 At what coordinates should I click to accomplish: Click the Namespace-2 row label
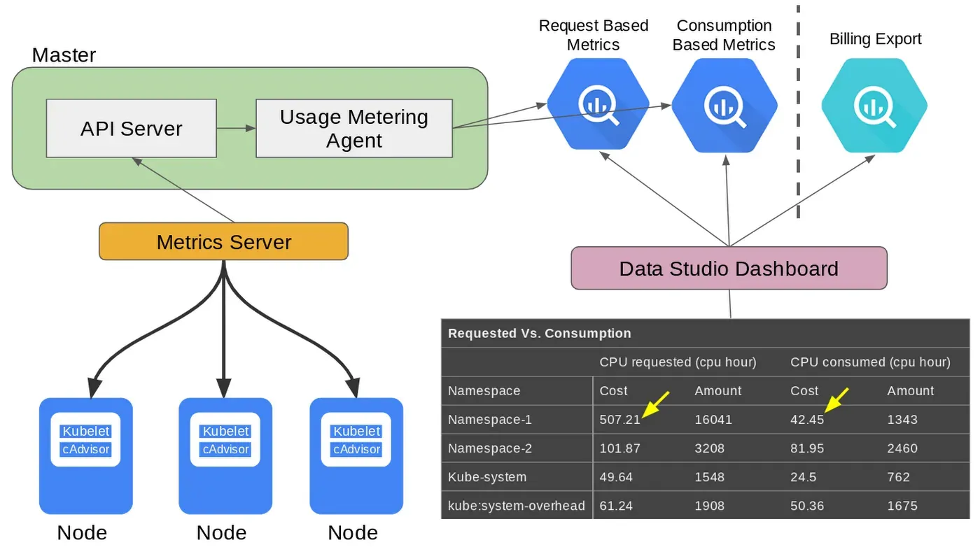click(x=490, y=448)
